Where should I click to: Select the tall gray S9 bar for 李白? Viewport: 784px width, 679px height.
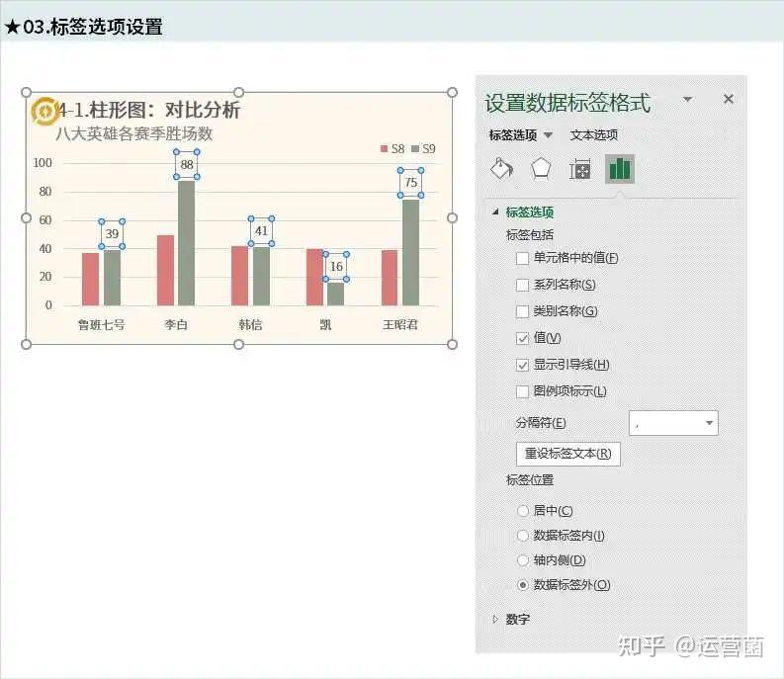point(187,243)
